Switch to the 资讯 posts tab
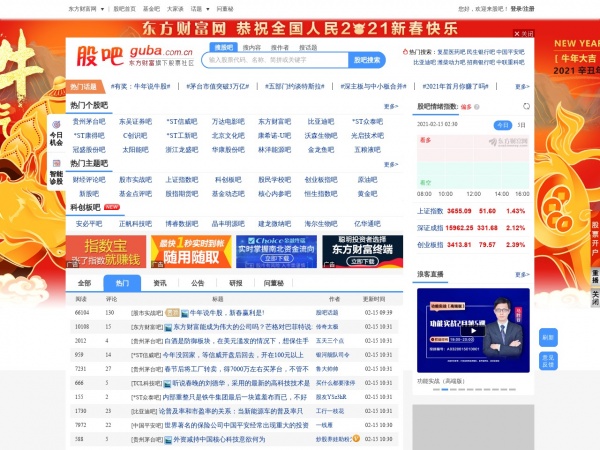This screenshot has width=600, height=450. [160, 283]
